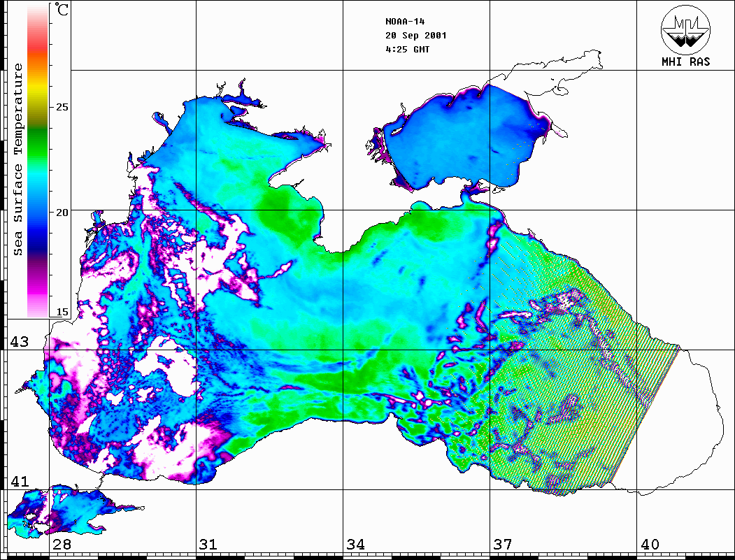Viewport: 735px width, 560px height.
Task: Click the longitude 37 label
Action: 502,545
